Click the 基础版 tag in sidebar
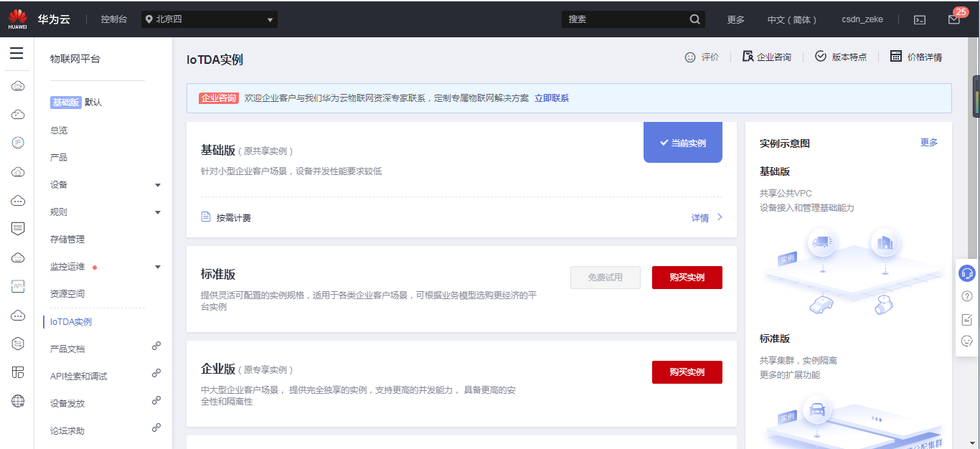Viewport: 980px width, 449px height. point(65,103)
